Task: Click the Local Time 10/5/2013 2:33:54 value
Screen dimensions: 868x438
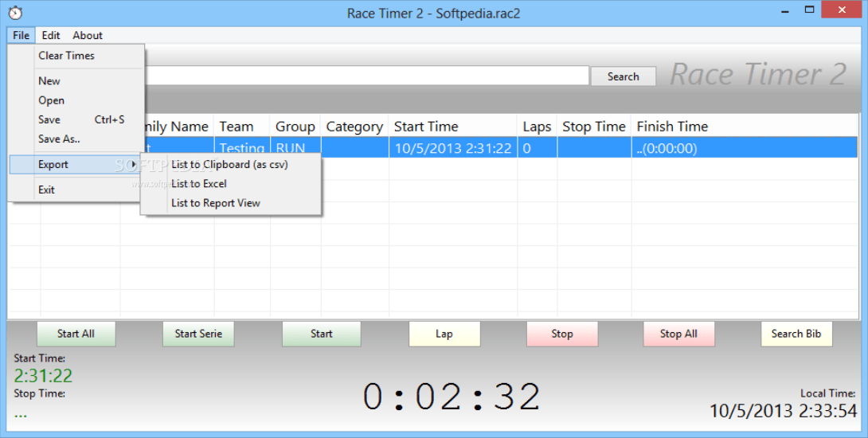Action: 784,411
